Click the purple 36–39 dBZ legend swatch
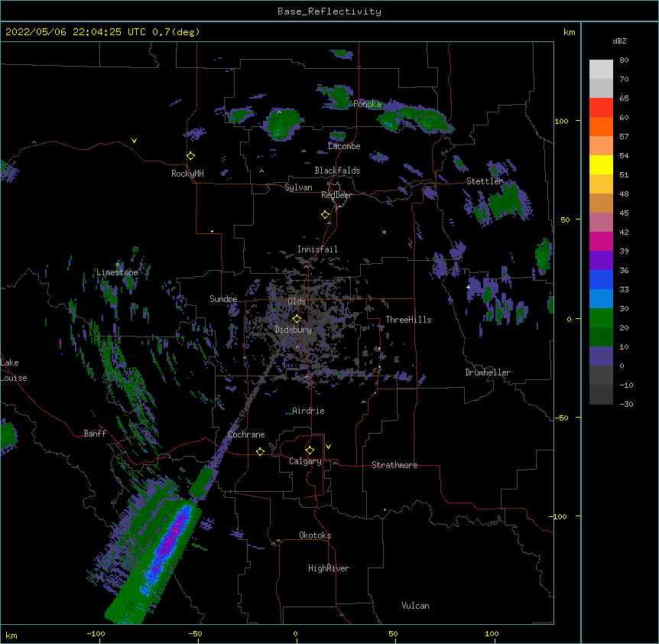The height and width of the screenshot is (644, 659). point(601,261)
